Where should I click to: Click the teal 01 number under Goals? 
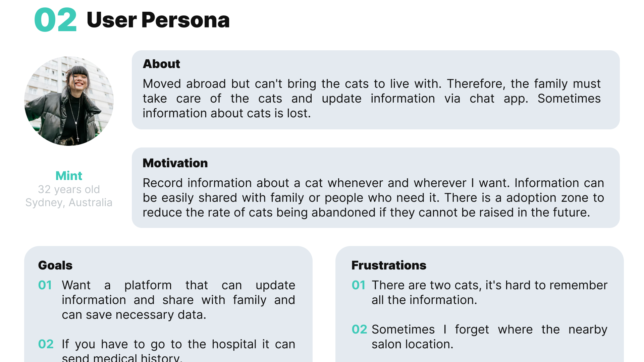45,285
